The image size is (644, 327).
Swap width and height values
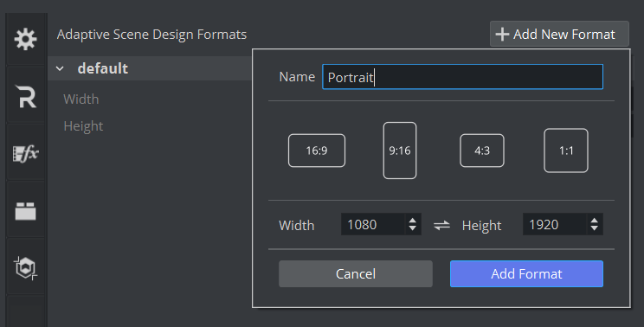[x=442, y=225]
